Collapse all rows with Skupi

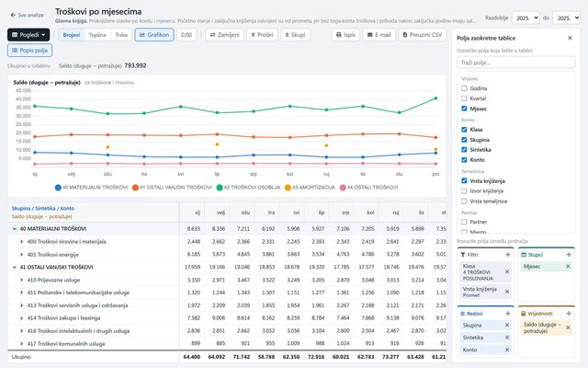(x=295, y=35)
